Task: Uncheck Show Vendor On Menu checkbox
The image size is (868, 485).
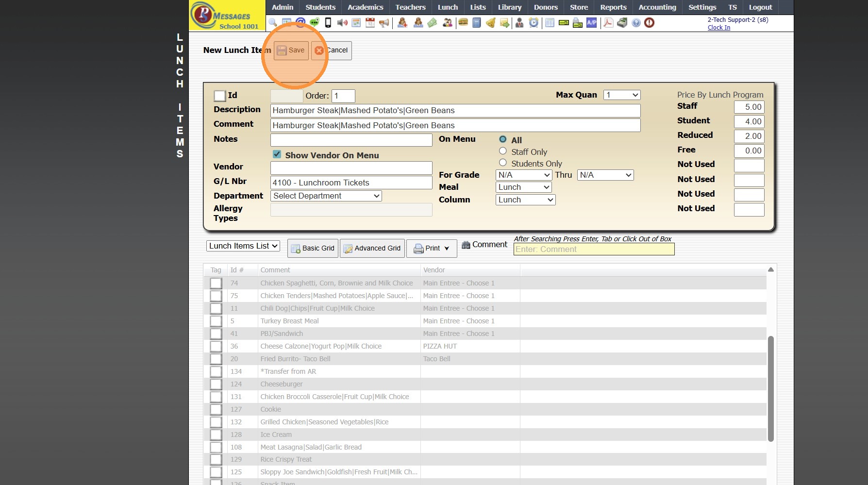Action: 277,154
